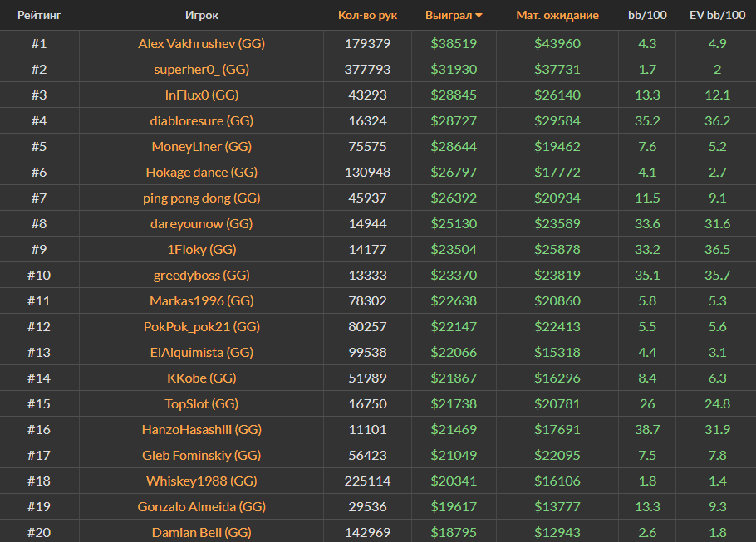Open Damian Bell (GG) player profile
The image size is (756, 542).
(x=202, y=532)
